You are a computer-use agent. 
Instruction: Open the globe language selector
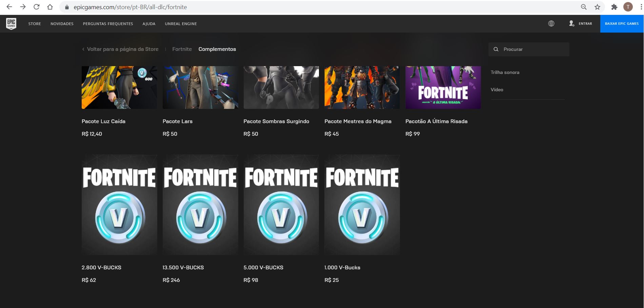coord(551,23)
